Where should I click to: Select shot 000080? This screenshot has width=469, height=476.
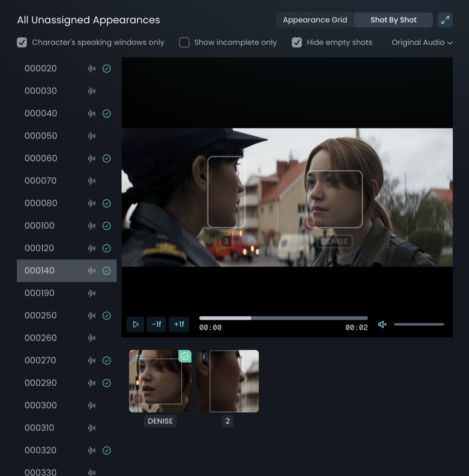(66, 203)
